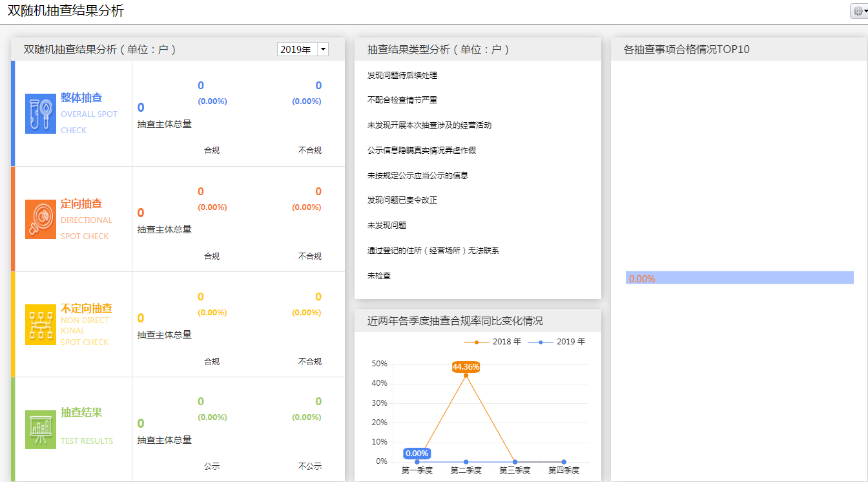Select the 不定向抽查 heading
The height and width of the screenshot is (482, 868).
tap(87, 308)
